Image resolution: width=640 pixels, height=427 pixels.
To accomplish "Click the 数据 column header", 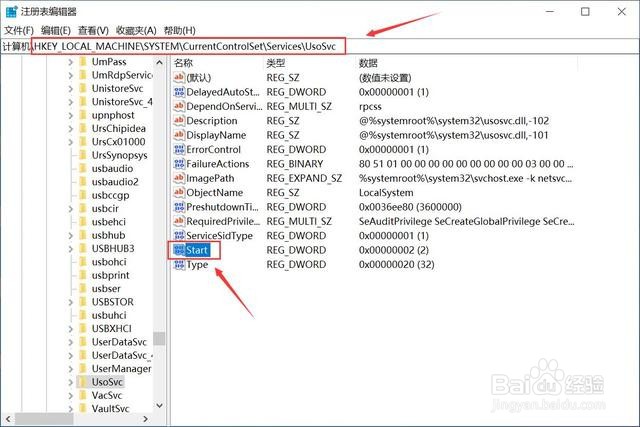I will (x=368, y=63).
